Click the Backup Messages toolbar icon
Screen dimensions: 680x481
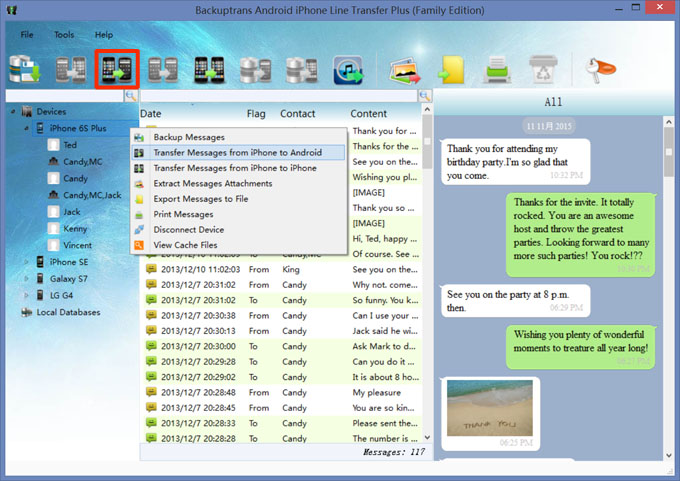coord(25,69)
